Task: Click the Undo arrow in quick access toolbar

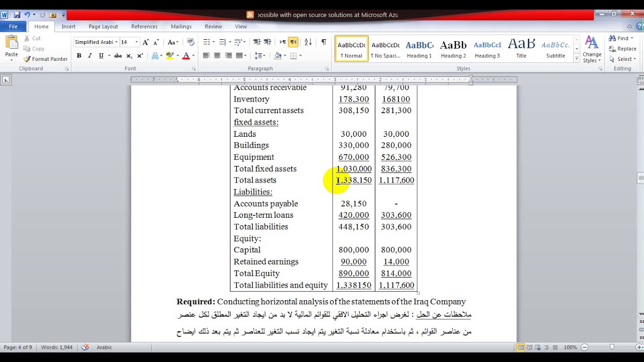Action: tap(27, 15)
